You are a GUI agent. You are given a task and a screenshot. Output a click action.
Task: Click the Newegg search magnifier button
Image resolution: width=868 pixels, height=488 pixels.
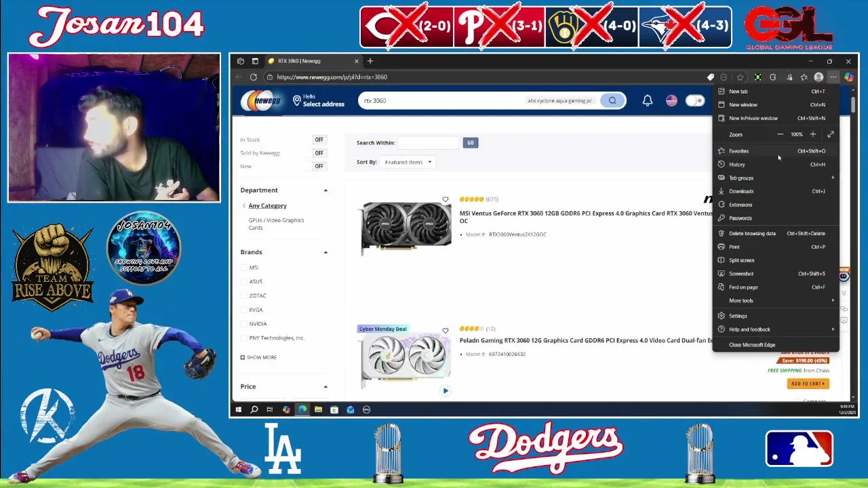pos(612,101)
